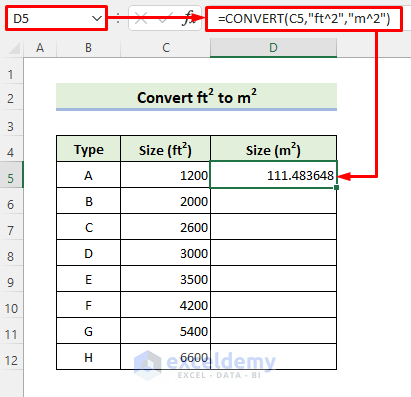
Task: Click cell with value 4200
Action: pyautogui.click(x=165, y=305)
